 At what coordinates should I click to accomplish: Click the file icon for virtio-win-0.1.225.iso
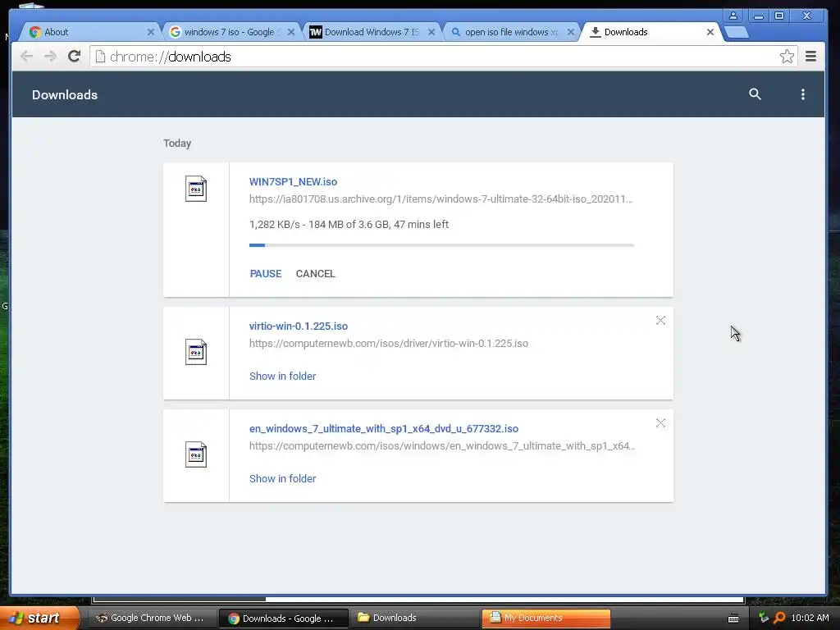pos(196,352)
